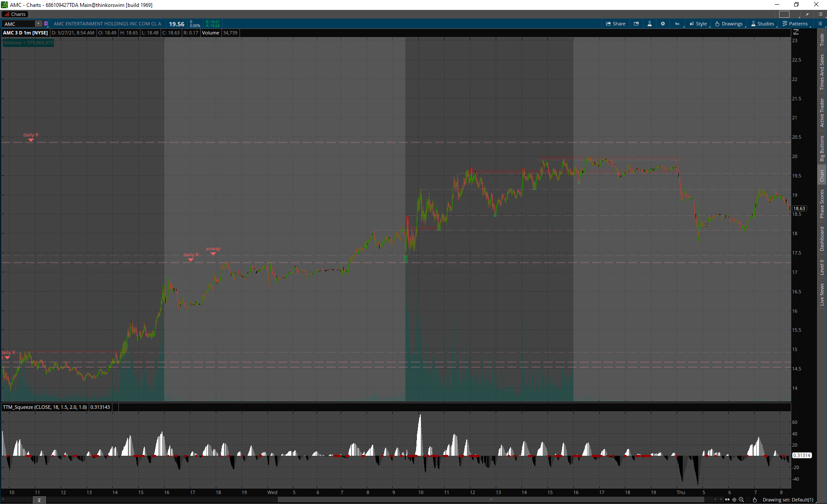
Task: Click the auto-scale price axis icon
Action: [x=796, y=32]
